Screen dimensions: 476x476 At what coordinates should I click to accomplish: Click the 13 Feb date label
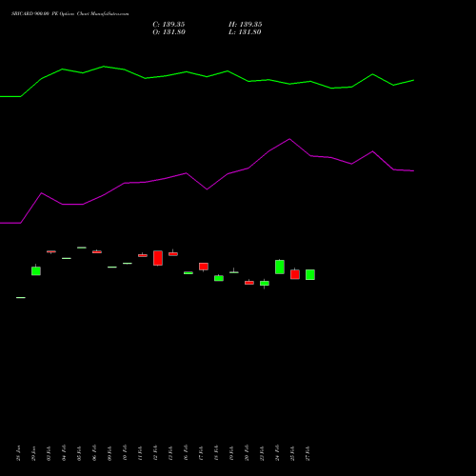[170, 453]
